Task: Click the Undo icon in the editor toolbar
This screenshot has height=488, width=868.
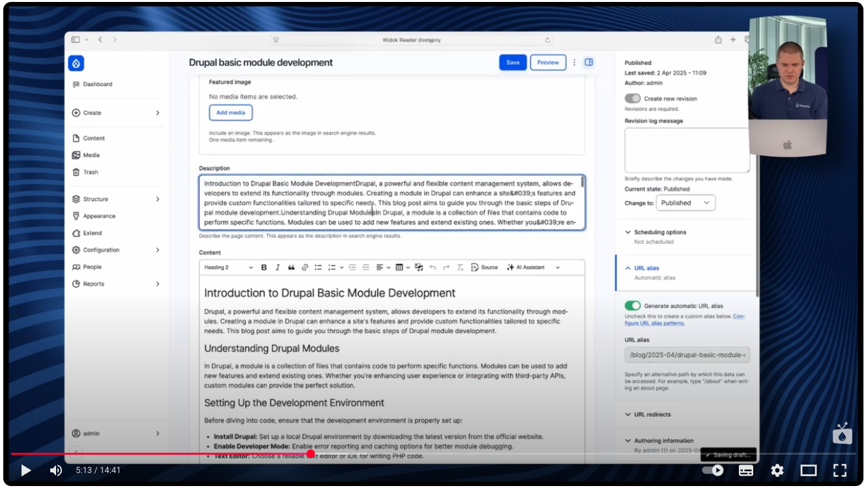Action: [x=433, y=267]
